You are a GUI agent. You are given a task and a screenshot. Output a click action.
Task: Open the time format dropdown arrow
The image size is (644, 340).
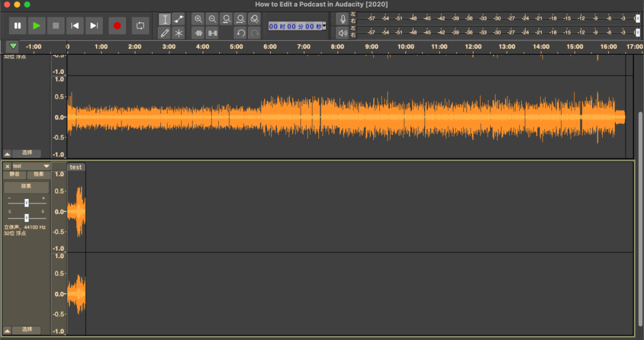tap(324, 26)
